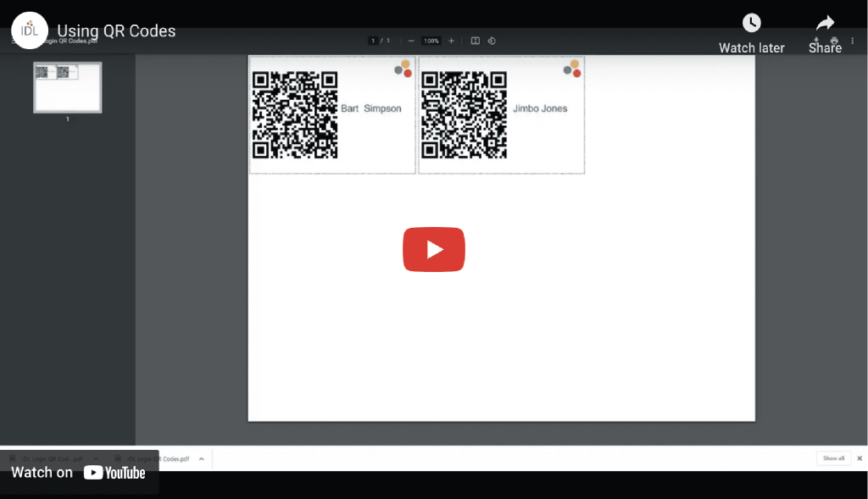
Task: Dismiss the downloads bar
Action: [859, 457]
